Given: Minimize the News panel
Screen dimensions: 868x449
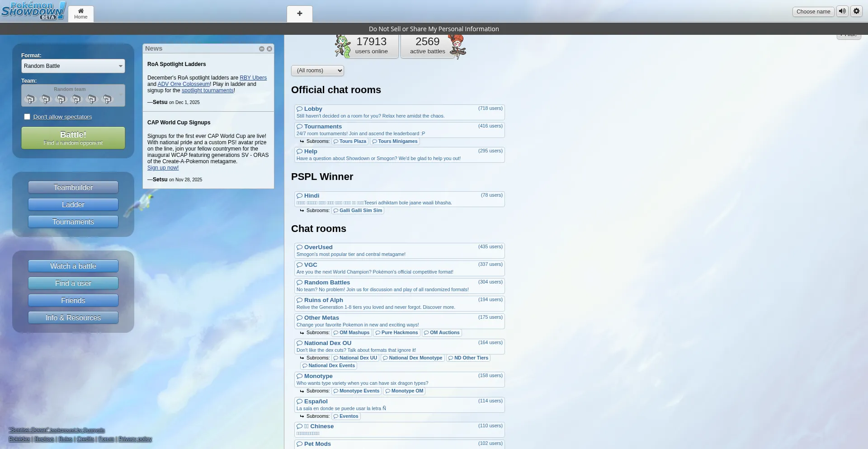Looking at the screenshot, I should tap(262, 49).
